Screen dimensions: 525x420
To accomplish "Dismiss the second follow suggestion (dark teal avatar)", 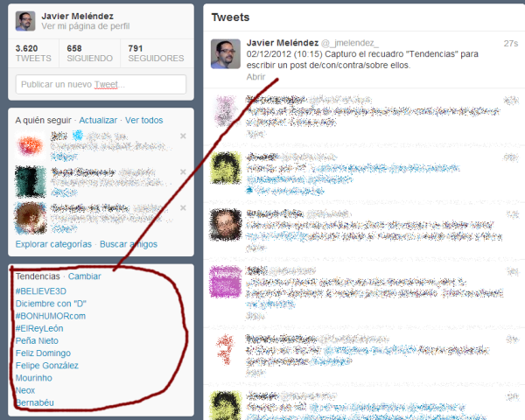I will 183,171.
